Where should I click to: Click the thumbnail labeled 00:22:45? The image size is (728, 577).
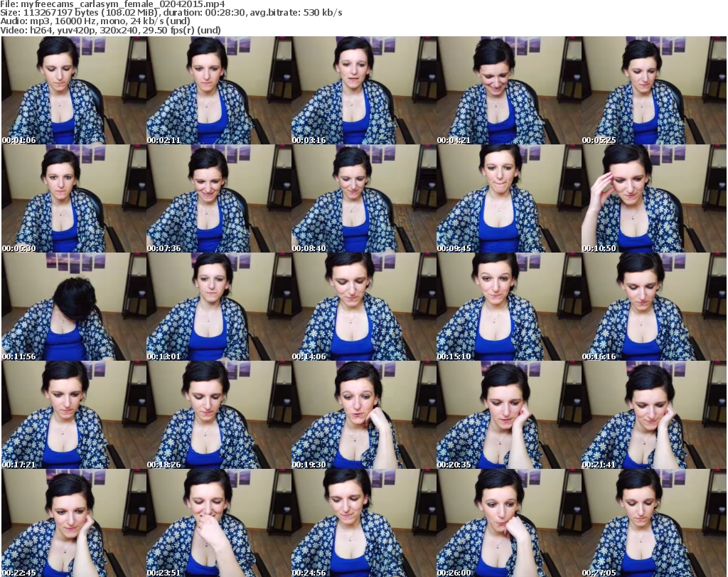point(74,523)
